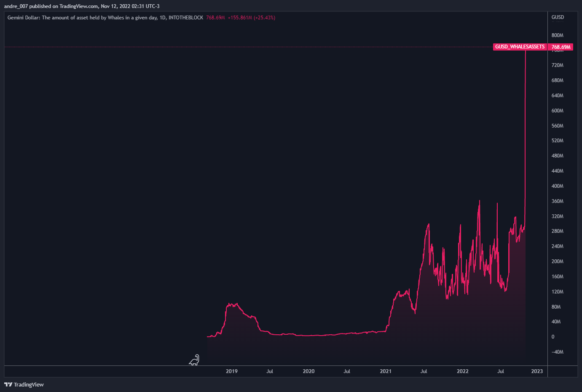Click the dinosaur snapshot icon
The image size is (582, 392).
194,360
